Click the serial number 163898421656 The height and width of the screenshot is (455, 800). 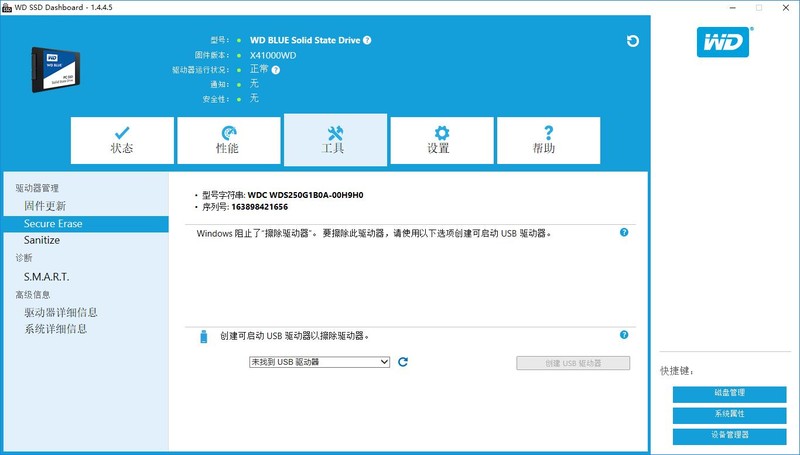click(x=260, y=207)
